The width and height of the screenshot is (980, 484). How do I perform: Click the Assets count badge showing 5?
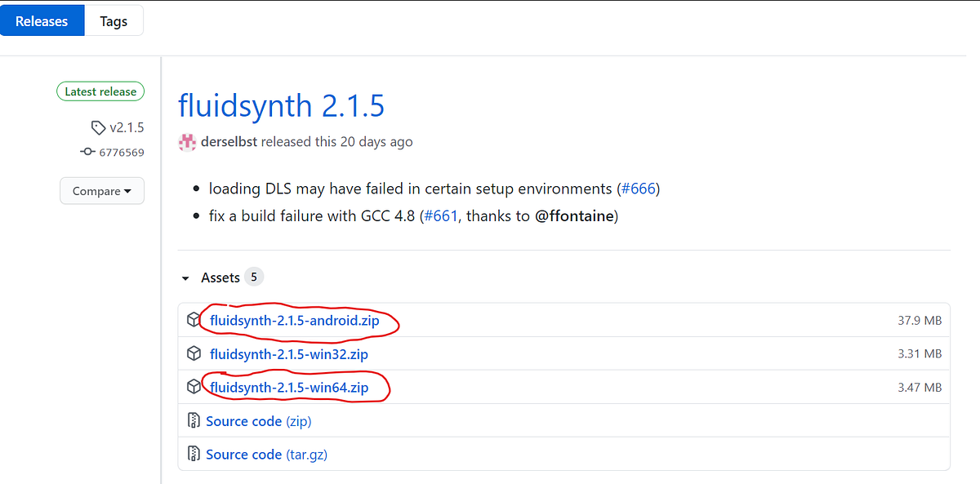pyautogui.click(x=253, y=277)
